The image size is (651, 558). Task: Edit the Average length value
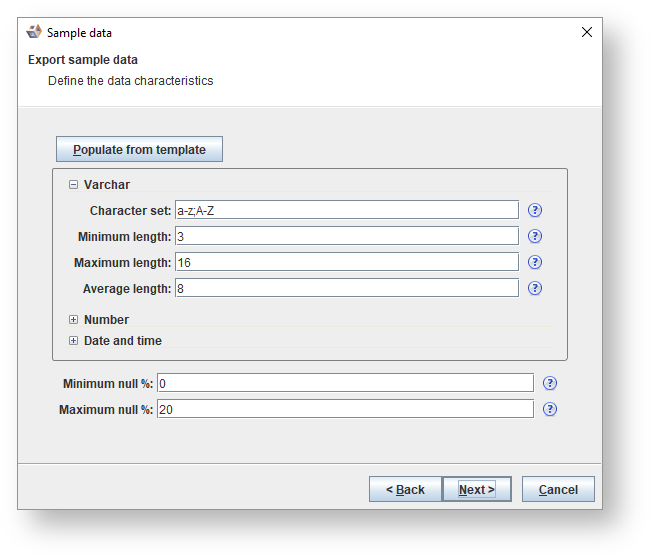pyautogui.click(x=346, y=288)
